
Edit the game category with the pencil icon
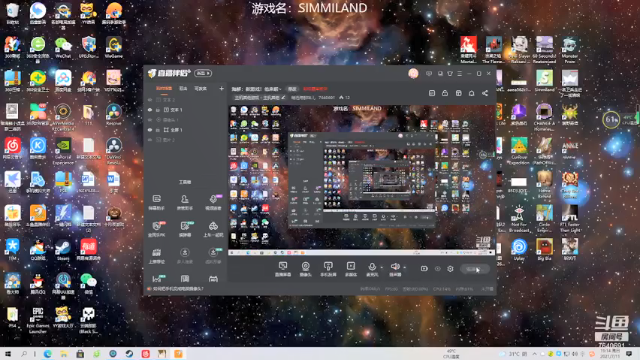(x=283, y=98)
